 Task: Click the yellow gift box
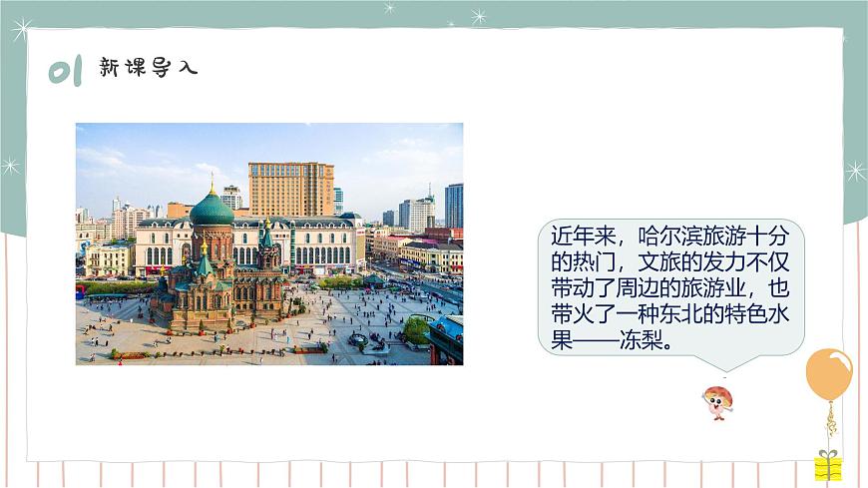click(x=827, y=465)
